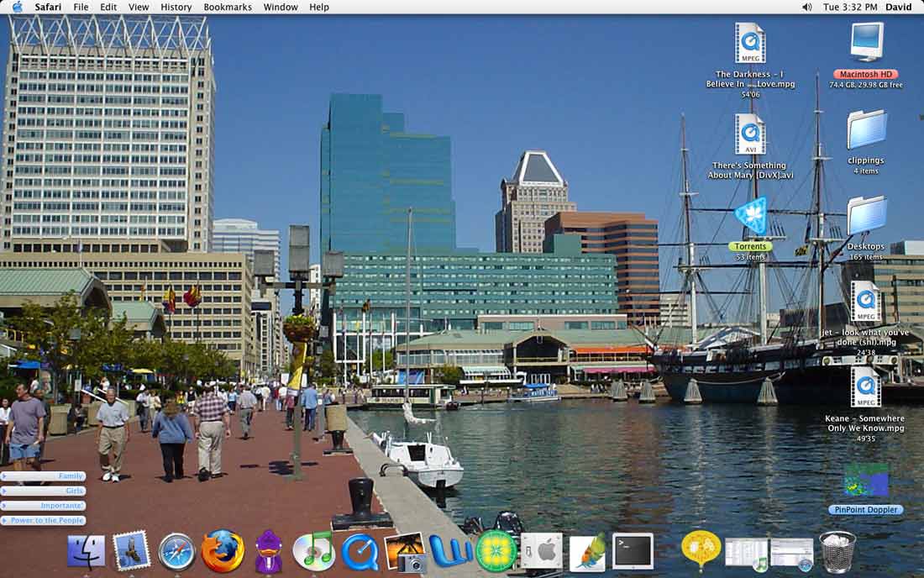
Task: Click the 49'35 duration under Keane file
Action: (866, 439)
